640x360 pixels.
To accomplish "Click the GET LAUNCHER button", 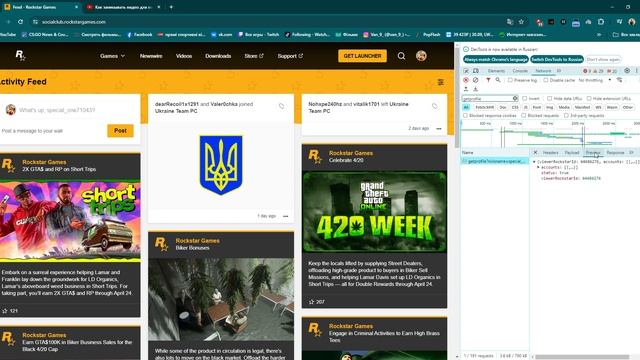I will 362,56.
